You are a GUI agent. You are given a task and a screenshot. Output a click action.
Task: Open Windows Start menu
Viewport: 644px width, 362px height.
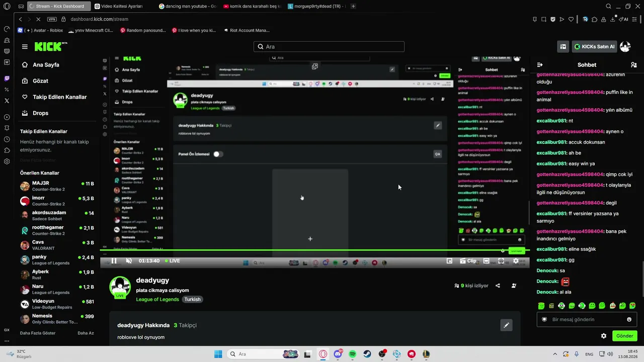click(218, 354)
